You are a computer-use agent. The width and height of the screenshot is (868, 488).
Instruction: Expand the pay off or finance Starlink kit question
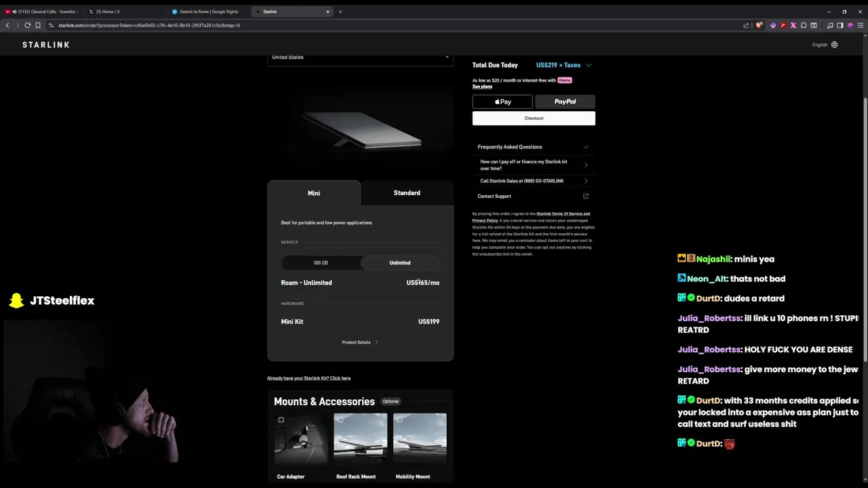[534, 165]
